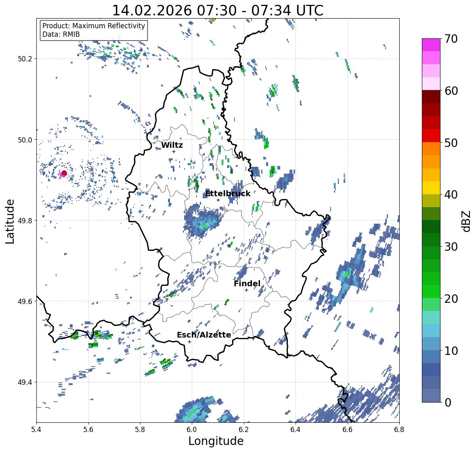The image size is (476, 451).
Task: Click the Esch/Alzette plus marker
Action: (189, 342)
